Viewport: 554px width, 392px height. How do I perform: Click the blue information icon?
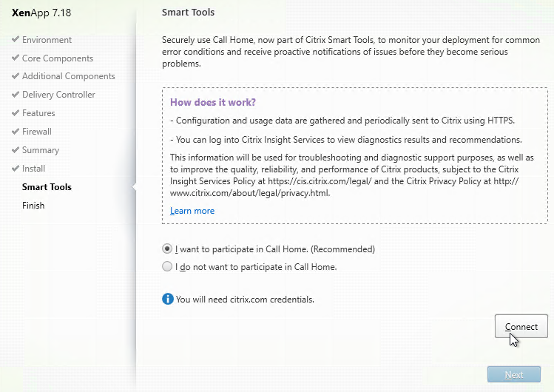(168, 299)
